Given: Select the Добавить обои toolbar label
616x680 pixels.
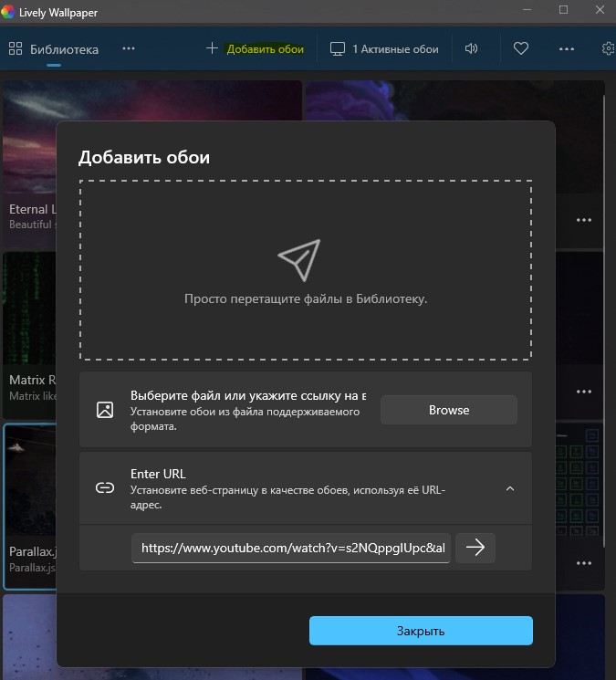Looking at the screenshot, I should (x=266, y=49).
